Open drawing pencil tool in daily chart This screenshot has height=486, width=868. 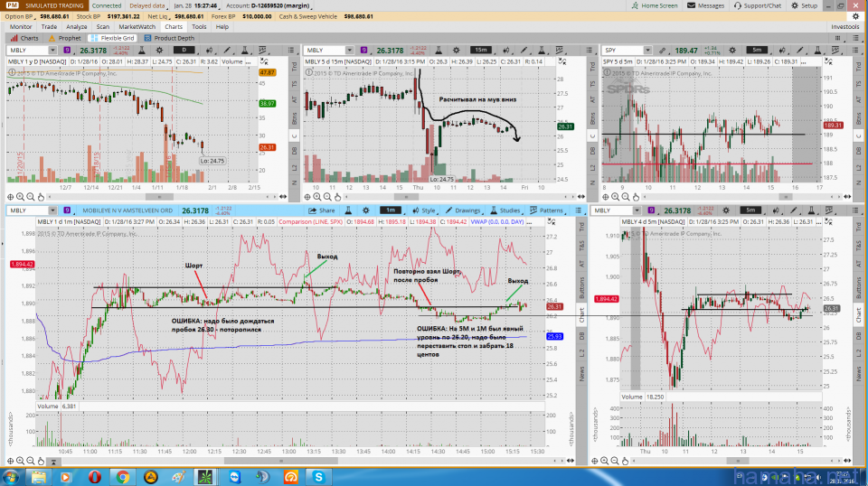tap(227, 51)
